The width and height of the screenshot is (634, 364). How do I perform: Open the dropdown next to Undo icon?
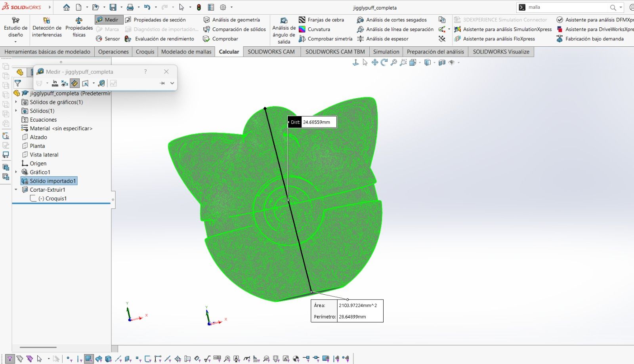[x=156, y=7]
